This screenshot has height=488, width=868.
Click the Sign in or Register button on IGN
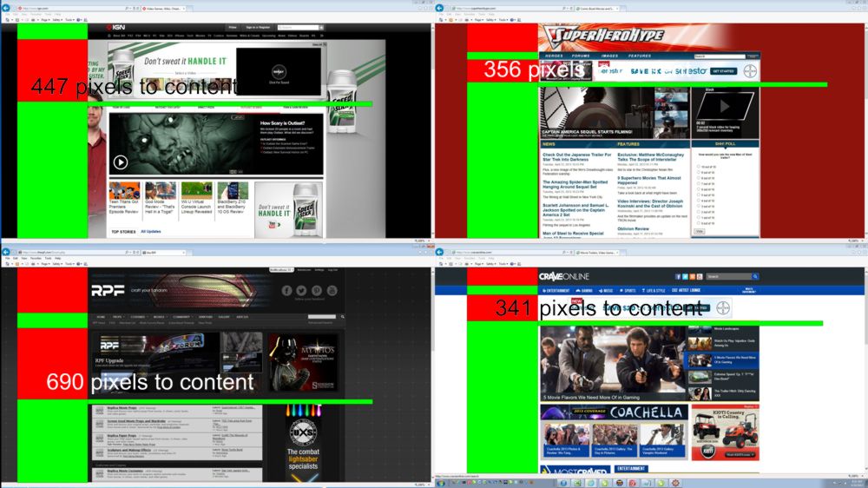click(258, 27)
